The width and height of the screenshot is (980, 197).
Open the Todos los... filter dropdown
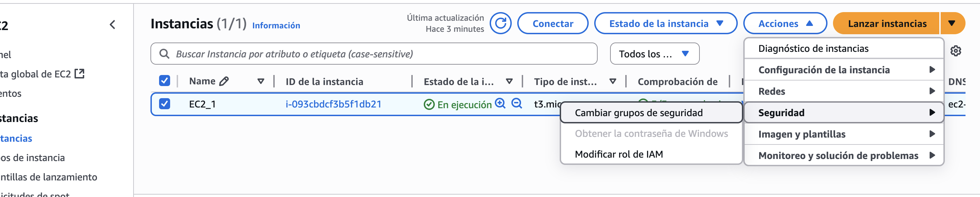tap(654, 54)
